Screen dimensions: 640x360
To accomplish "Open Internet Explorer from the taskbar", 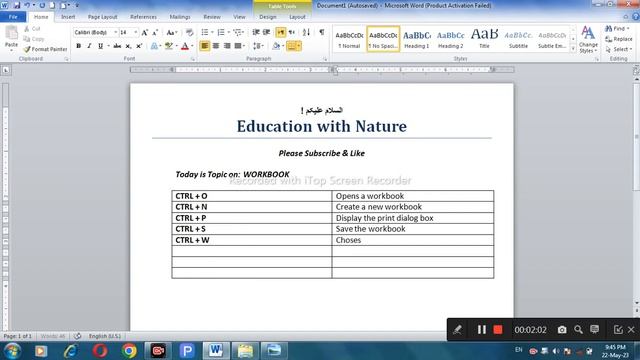I will pos(70,351).
